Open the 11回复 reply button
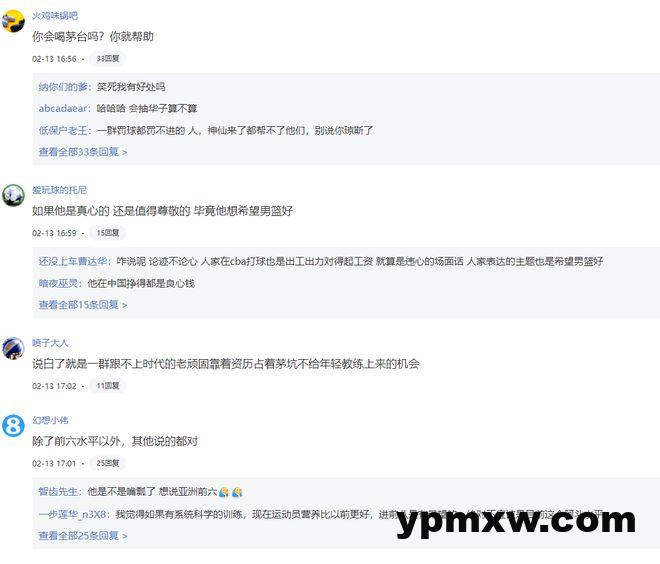Image resolution: width=660 pixels, height=564 pixels. 108,386
